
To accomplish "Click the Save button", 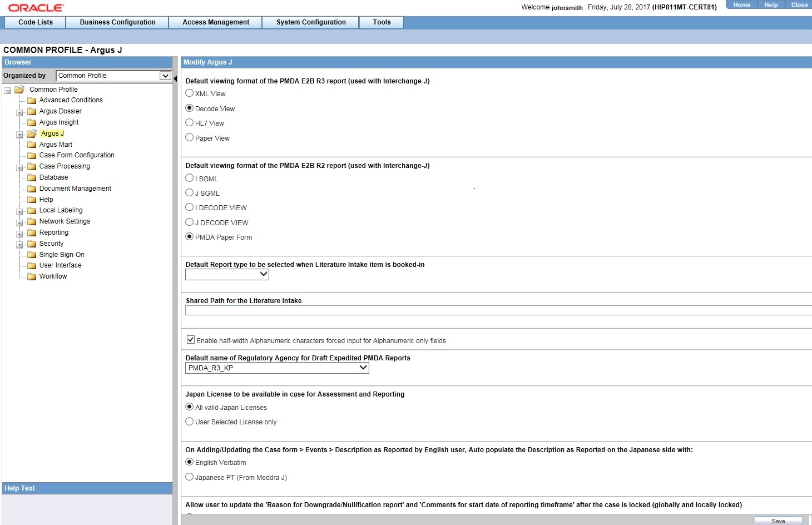I will tap(778, 521).
